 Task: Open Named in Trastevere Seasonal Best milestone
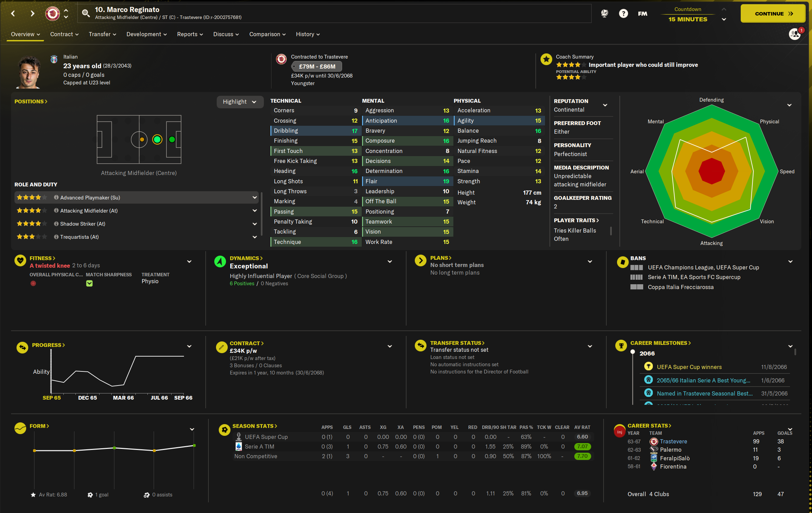tap(705, 393)
